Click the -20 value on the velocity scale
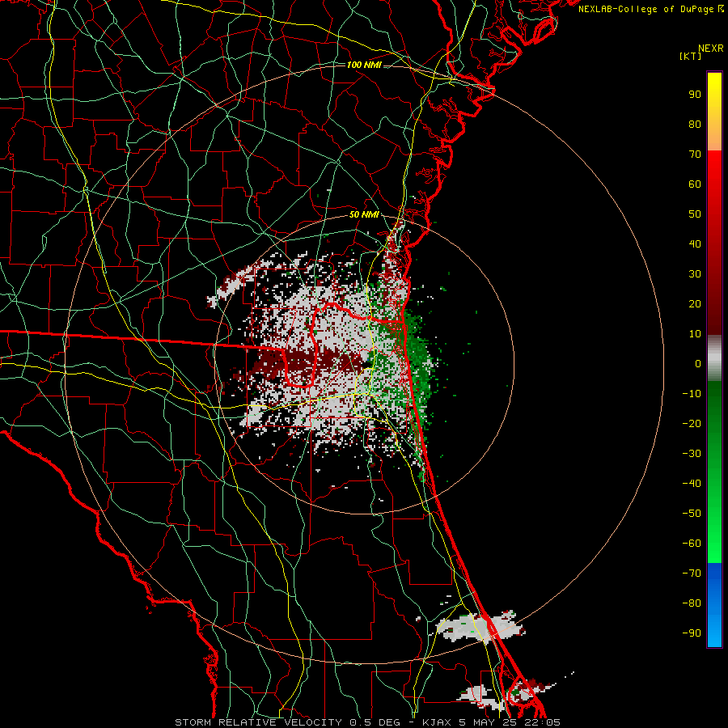This screenshot has width=728, height=728. coord(692,423)
